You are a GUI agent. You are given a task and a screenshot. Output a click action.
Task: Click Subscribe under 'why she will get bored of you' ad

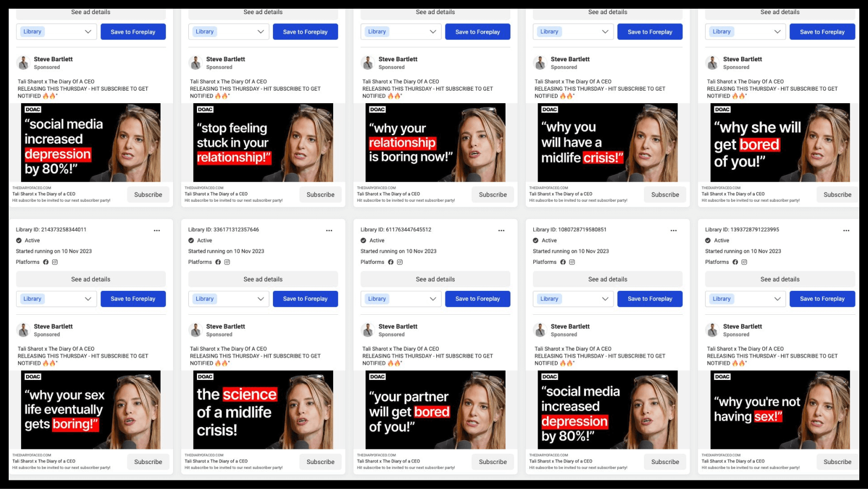(x=838, y=194)
